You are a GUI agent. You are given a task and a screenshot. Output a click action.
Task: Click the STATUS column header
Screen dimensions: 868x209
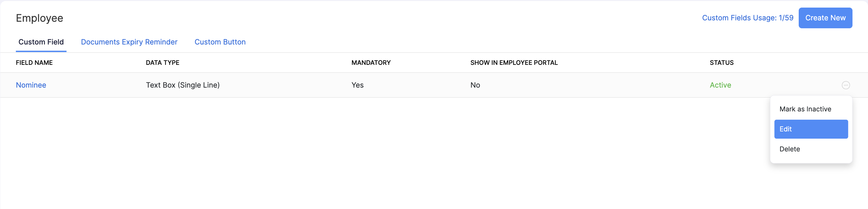[721, 63]
